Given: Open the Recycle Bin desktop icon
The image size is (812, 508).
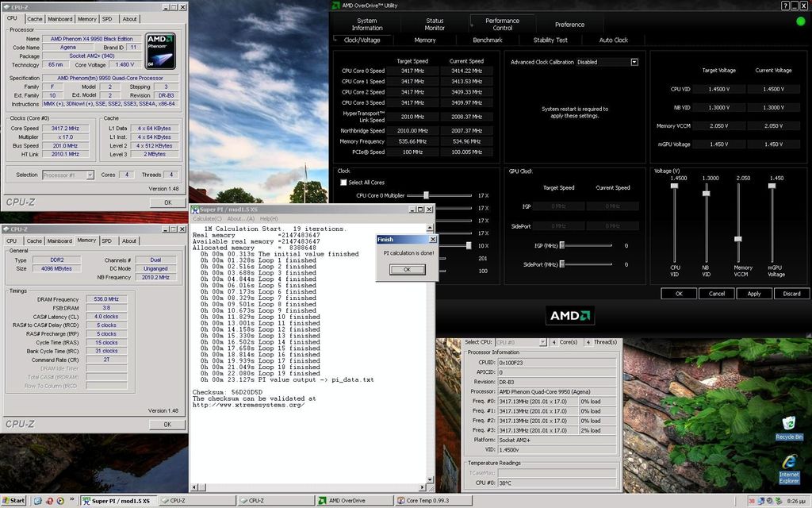Looking at the screenshot, I should pos(788,426).
